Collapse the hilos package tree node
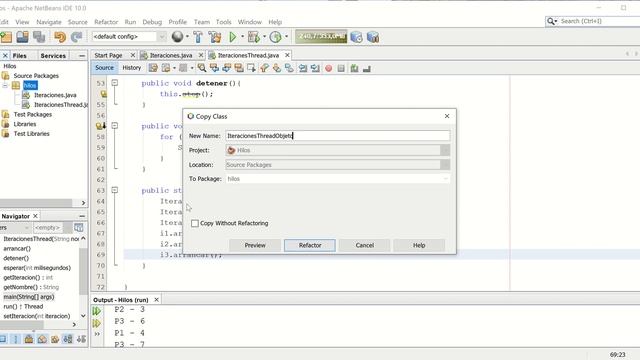Screen dimensions: 640x360 [5, 85]
